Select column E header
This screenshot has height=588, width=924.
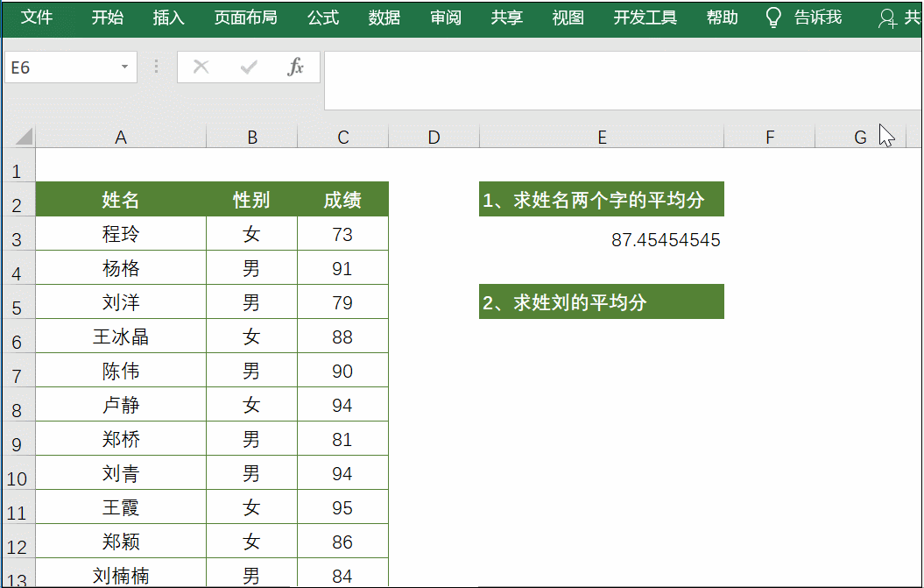pos(602,137)
